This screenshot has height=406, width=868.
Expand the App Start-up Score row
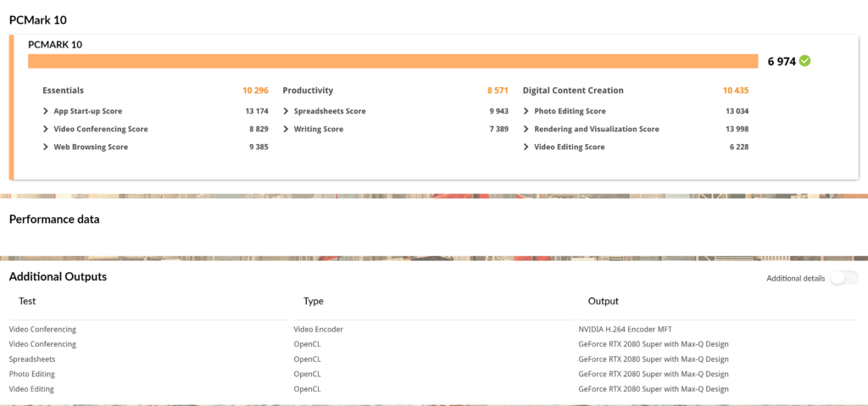pos(46,111)
